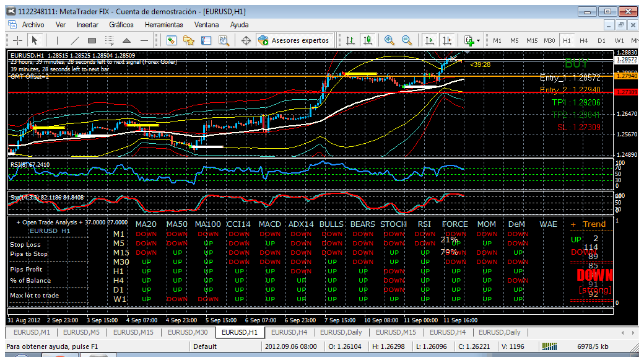
Task: Switch to the EURUSD,M30 chart tab
Action: coord(189,332)
